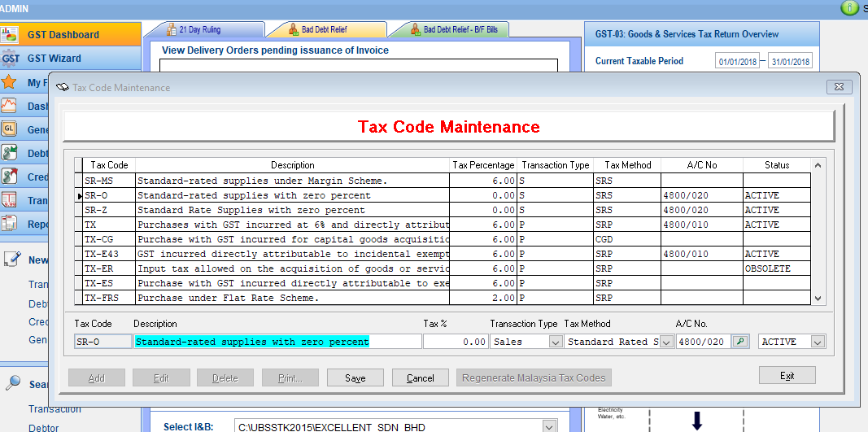Edit taxable period end date 31/01/2018
The width and height of the screenshot is (868, 432).
pos(790,62)
